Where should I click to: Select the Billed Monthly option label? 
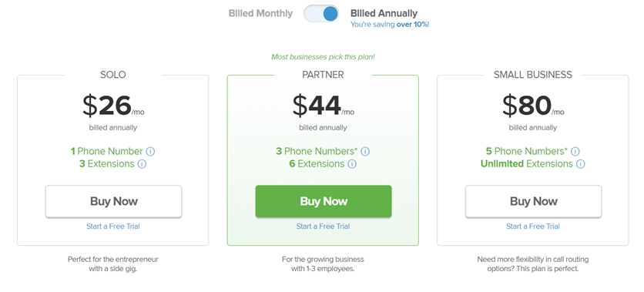[x=260, y=13]
